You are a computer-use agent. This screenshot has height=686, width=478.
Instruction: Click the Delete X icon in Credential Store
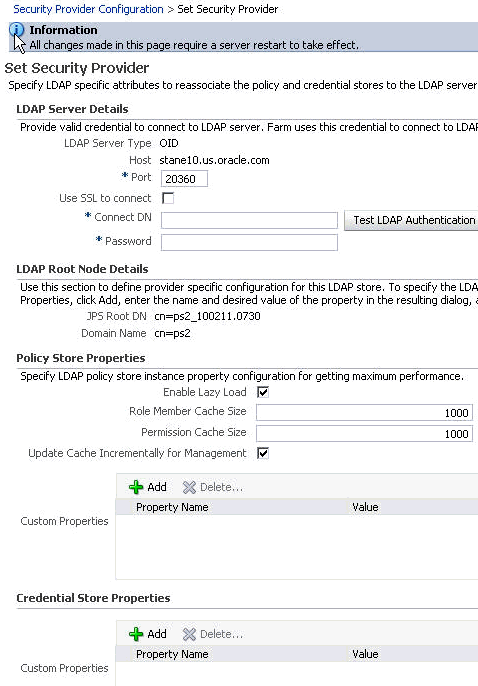[189, 634]
